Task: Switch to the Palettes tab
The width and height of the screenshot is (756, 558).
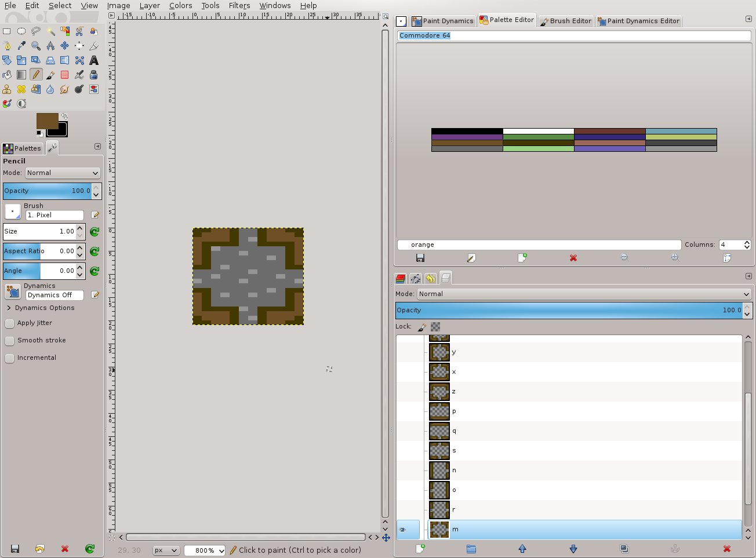Action: coord(22,148)
